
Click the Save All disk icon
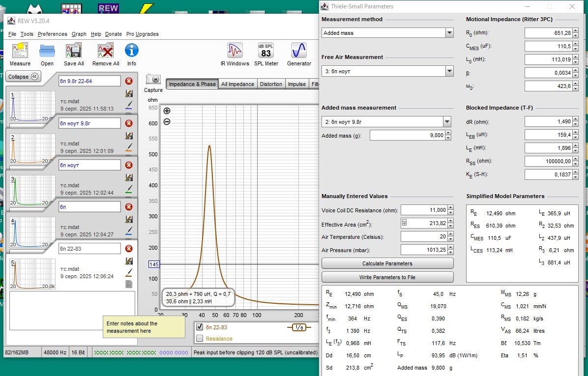(74, 51)
